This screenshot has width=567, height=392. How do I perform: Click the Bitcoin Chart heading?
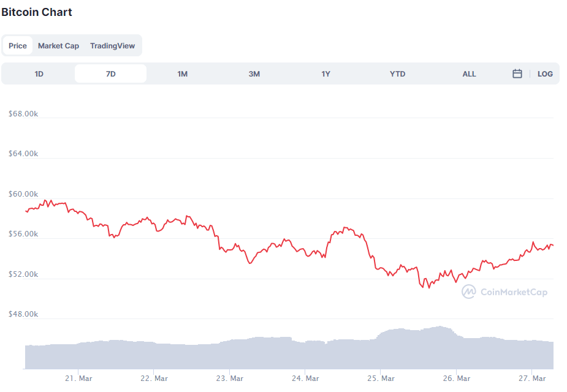37,12
